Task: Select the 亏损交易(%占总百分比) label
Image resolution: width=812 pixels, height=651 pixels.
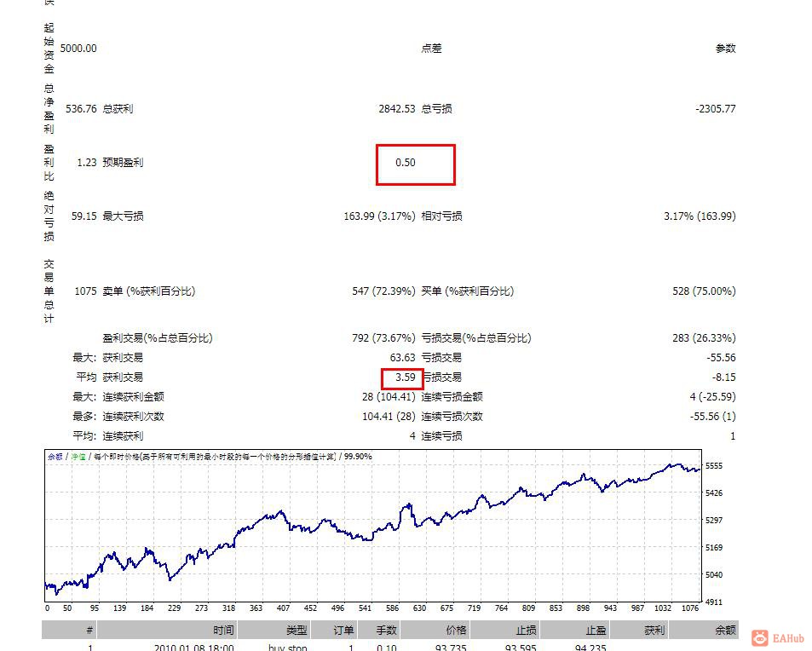Action: 476,338
